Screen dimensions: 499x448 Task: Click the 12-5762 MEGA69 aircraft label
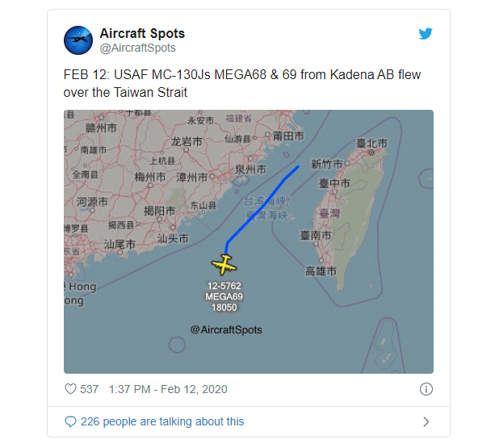(x=224, y=296)
